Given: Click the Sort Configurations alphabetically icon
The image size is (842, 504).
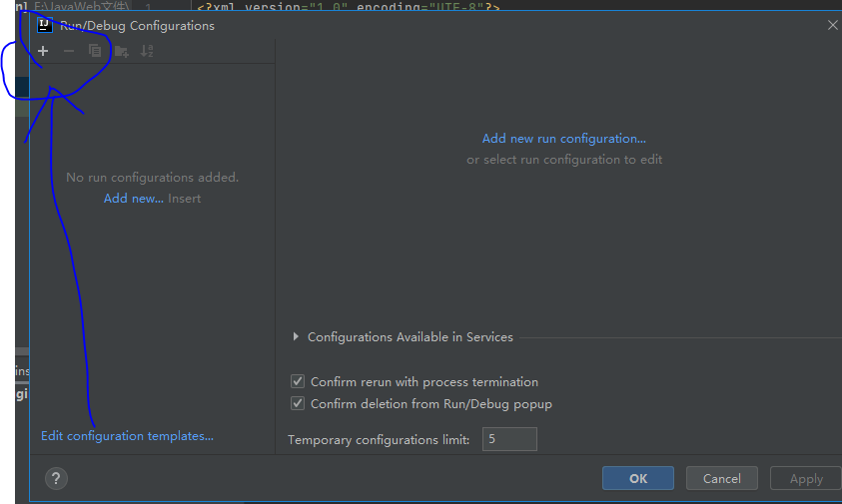Looking at the screenshot, I should [x=147, y=51].
